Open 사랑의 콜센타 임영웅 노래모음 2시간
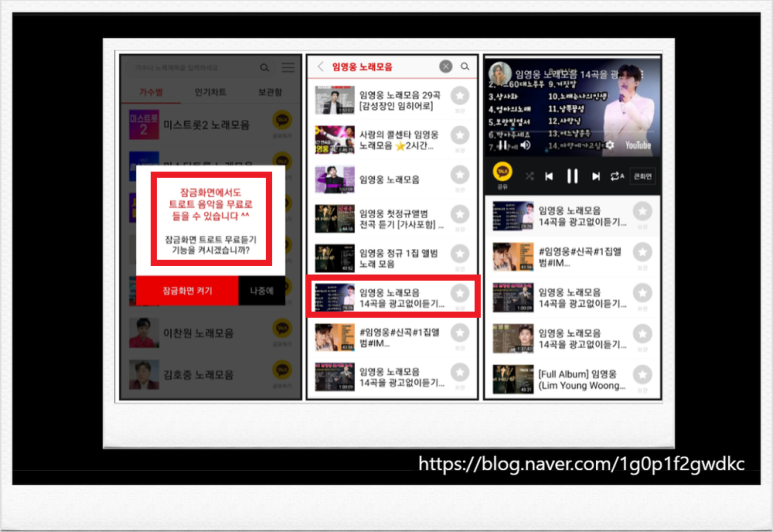 tap(392, 140)
